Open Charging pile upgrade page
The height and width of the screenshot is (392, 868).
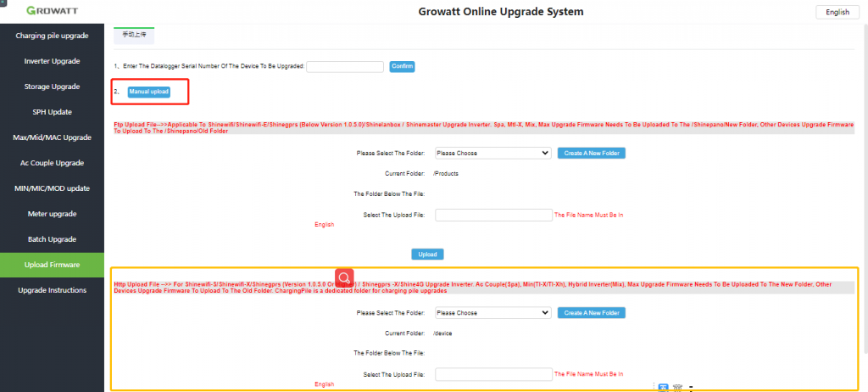coord(52,36)
